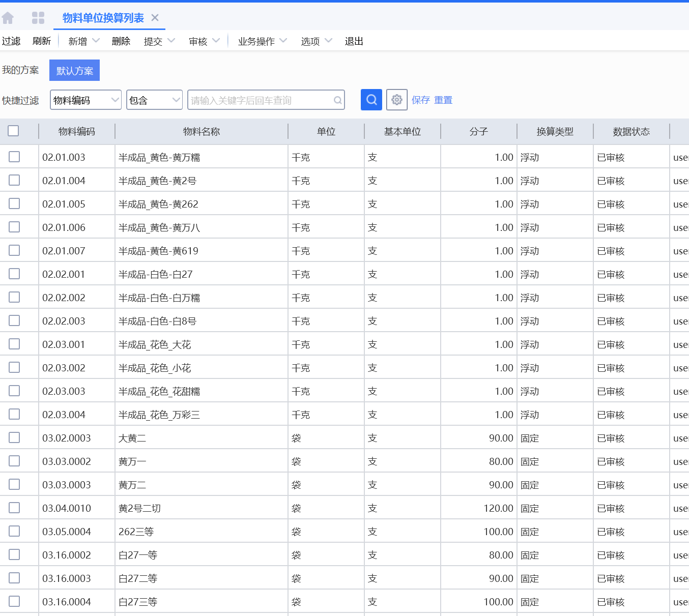Image resolution: width=689 pixels, height=616 pixels.
Task: Click the magnifier inside keyword field
Action: [337, 100]
